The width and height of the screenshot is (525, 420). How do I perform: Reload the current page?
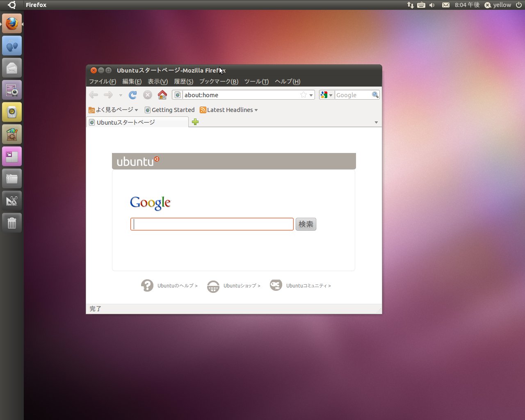pyautogui.click(x=132, y=95)
